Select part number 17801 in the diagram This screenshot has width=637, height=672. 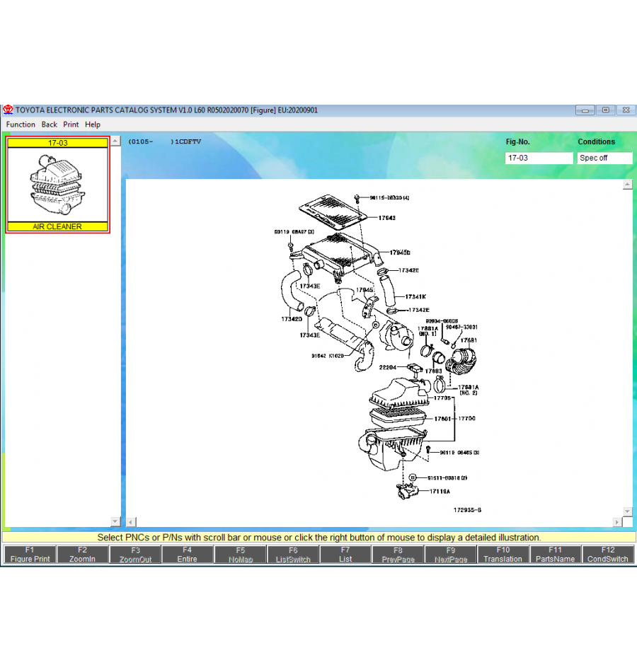click(442, 419)
